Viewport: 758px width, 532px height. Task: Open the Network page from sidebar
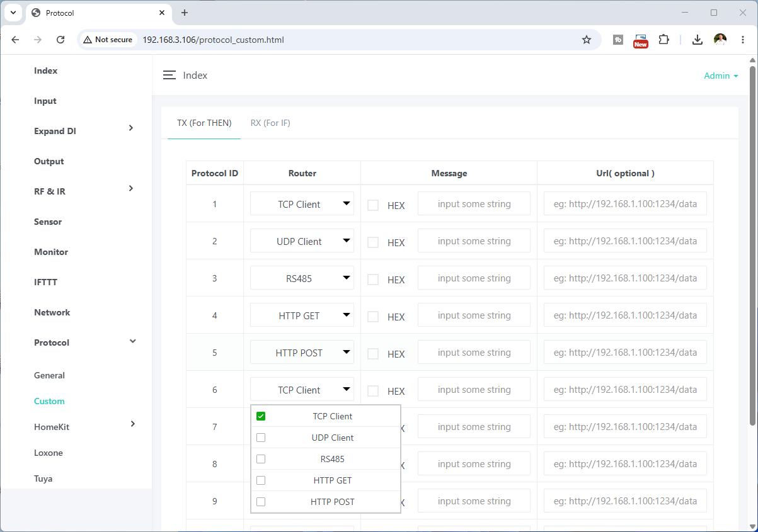tap(52, 312)
